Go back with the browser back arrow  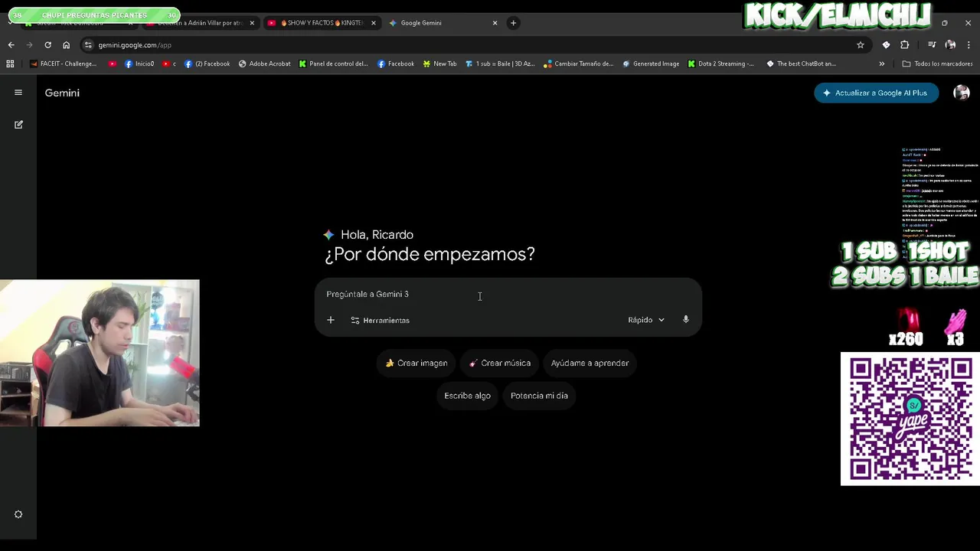pos(11,45)
